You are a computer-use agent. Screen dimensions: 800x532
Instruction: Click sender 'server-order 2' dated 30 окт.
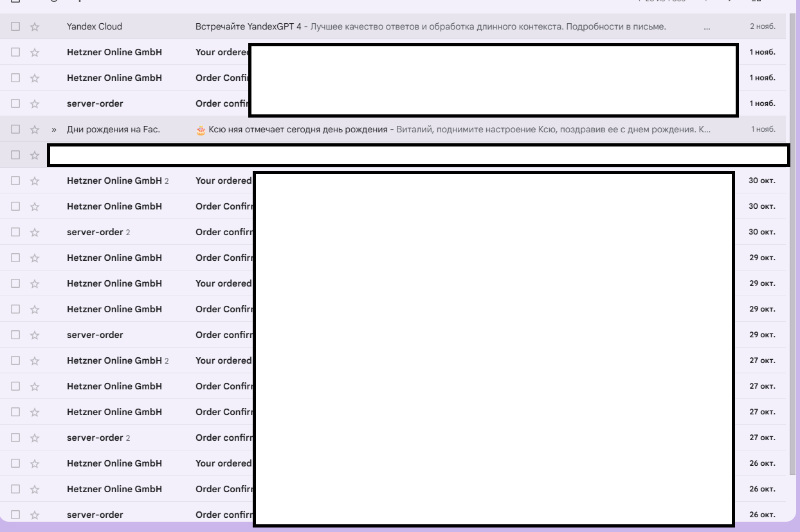coord(98,232)
